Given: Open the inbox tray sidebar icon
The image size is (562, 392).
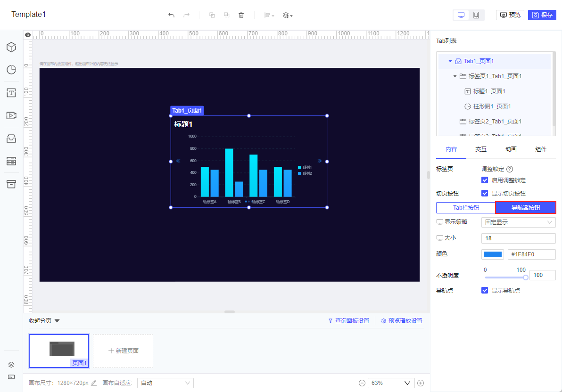Looking at the screenshot, I should point(11,139).
